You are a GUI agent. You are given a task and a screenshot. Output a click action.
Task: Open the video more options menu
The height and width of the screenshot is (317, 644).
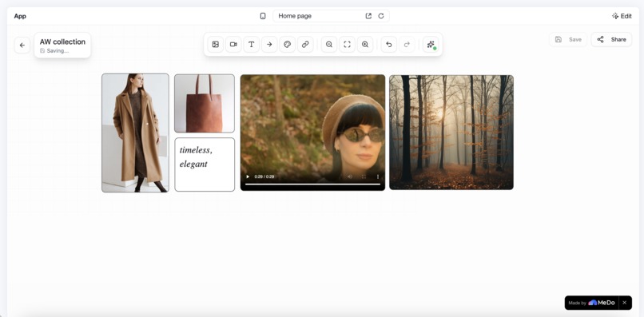[378, 176]
